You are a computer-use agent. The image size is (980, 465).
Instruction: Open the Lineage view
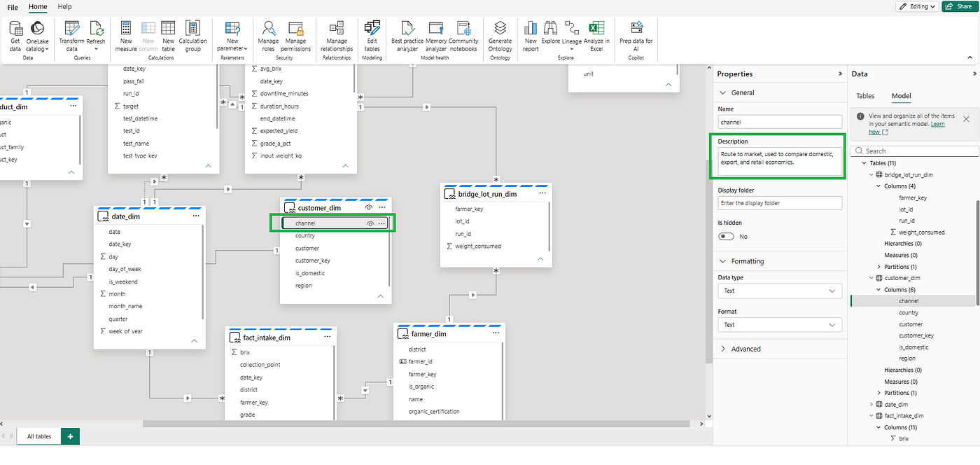pyautogui.click(x=572, y=35)
